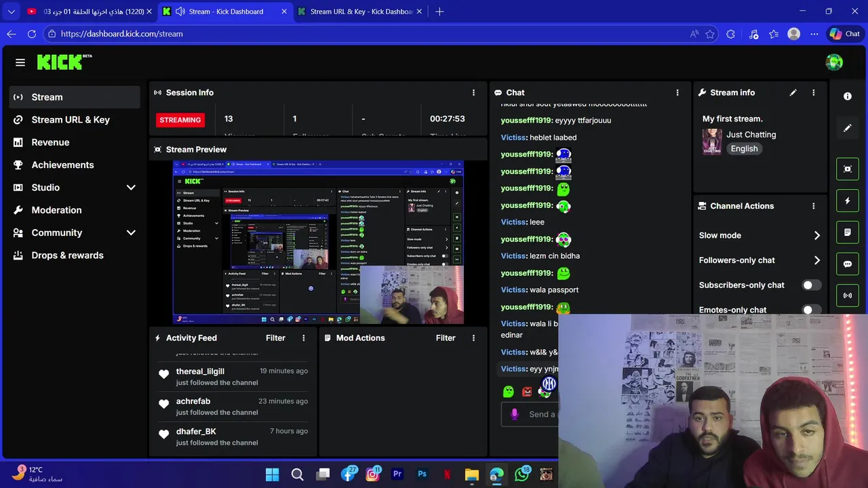Go to Stream URL & Key in sidebar
Image resolution: width=868 pixels, height=488 pixels.
(x=75, y=120)
